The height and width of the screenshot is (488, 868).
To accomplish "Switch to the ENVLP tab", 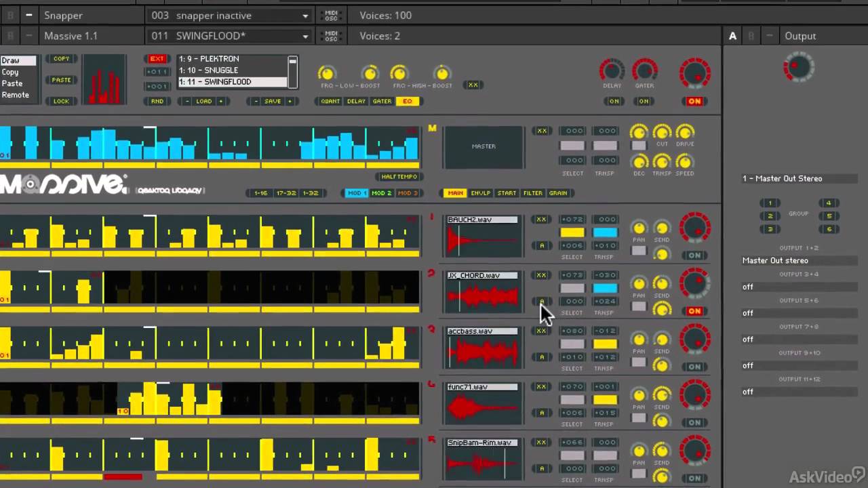I will (480, 193).
